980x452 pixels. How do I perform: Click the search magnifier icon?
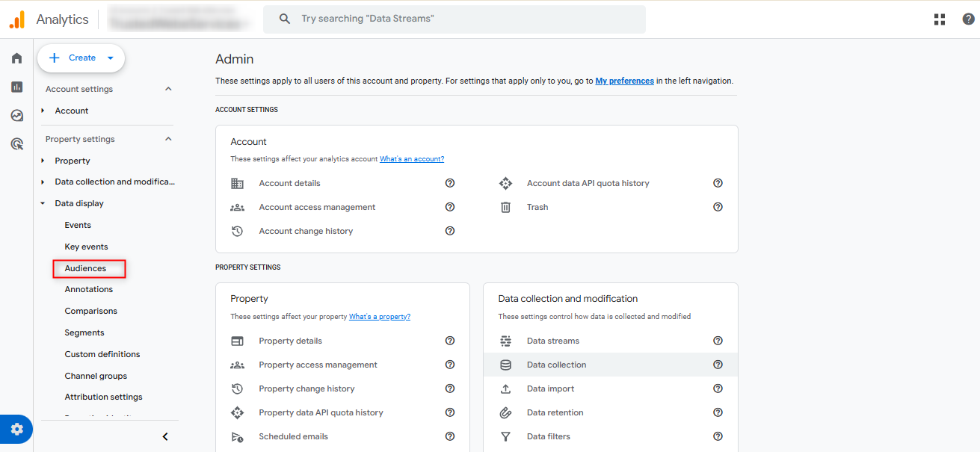tap(285, 19)
